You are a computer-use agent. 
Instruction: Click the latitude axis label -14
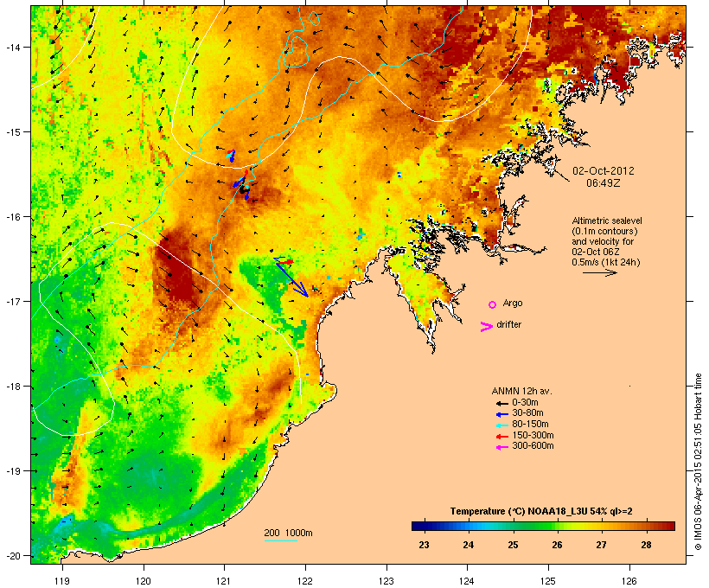12,47
